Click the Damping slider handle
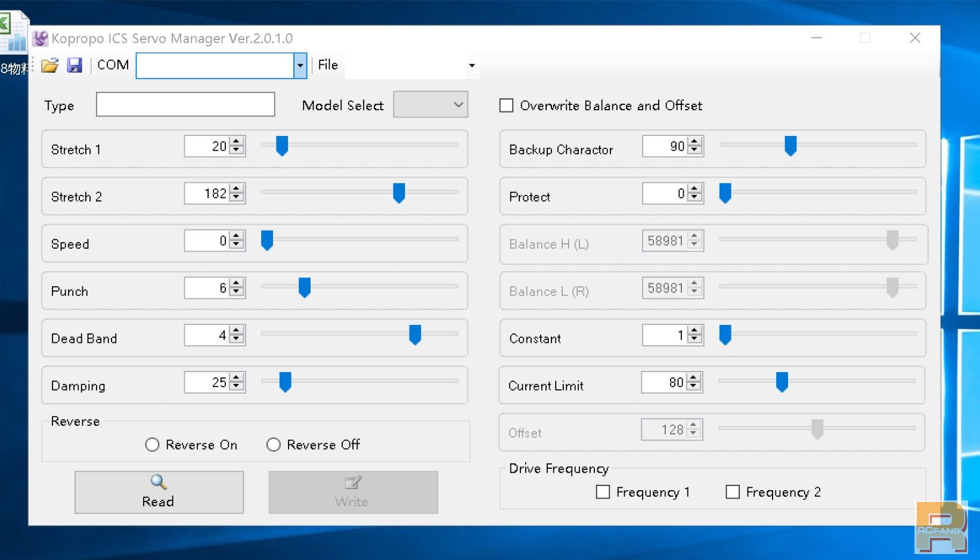The width and height of the screenshot is (980, 560). pyautogui.click(x=285, y=382)
